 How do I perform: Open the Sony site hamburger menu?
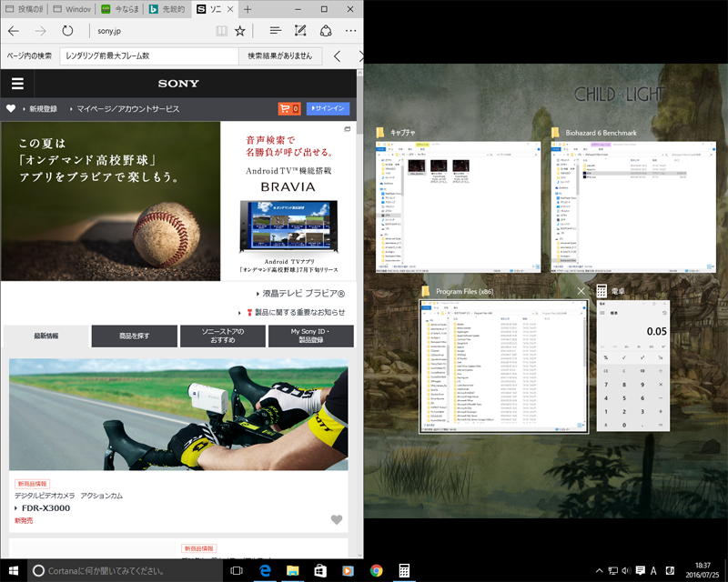coord(17,84)
